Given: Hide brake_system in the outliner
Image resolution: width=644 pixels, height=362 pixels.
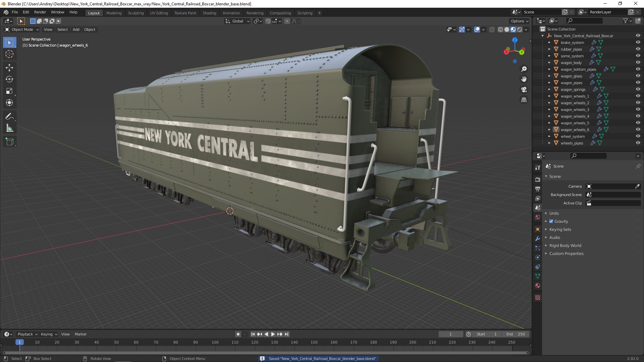Looking at the screenshot, I should (638, 42).
